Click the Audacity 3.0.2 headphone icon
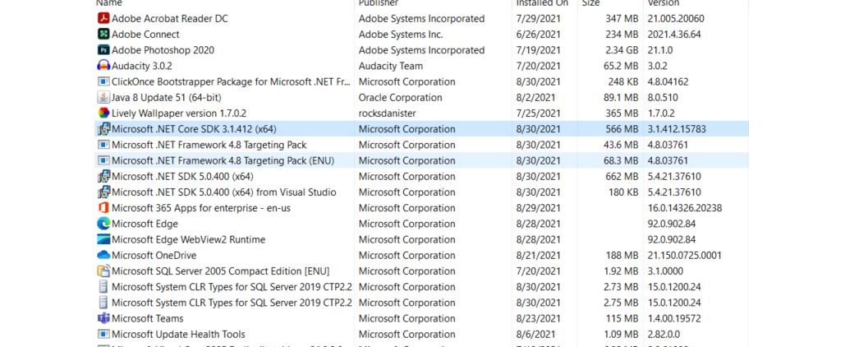Screen dimensions: 868x347 (x=103, y=66)
